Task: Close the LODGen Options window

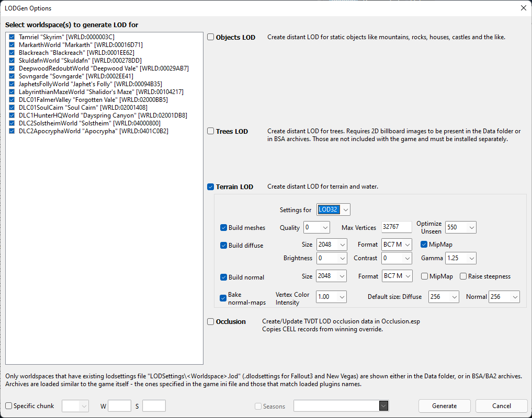Action: pyautogui.click(x=524, y=8)
